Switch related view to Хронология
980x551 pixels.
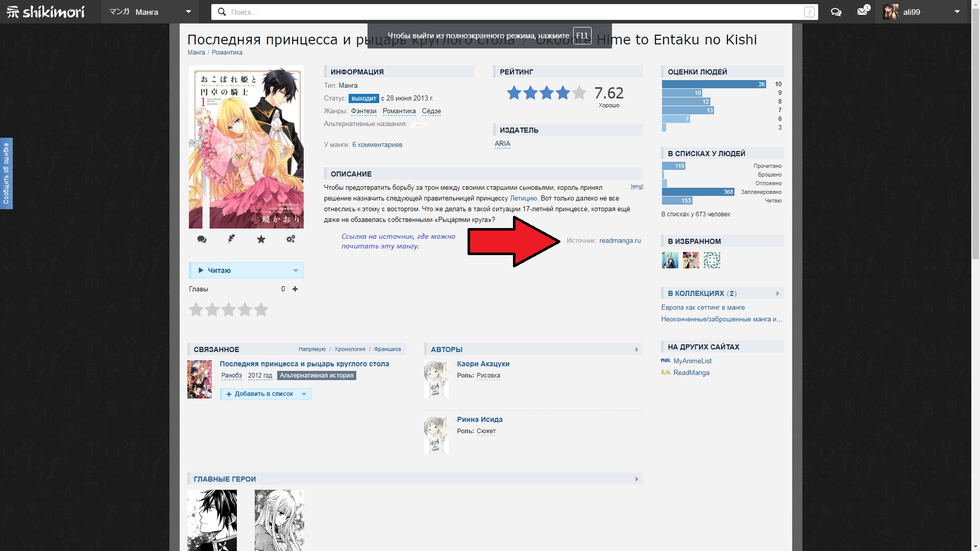(x=350, y=349)
